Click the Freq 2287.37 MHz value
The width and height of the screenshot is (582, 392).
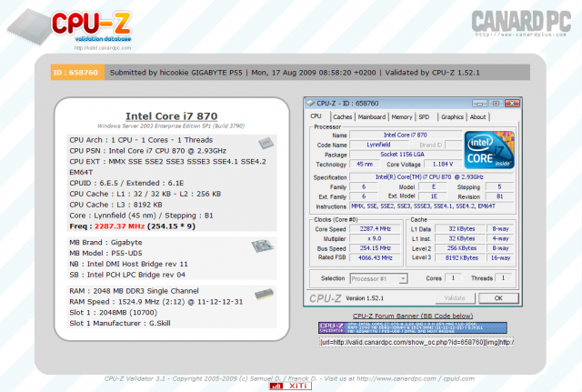[119, 226]
